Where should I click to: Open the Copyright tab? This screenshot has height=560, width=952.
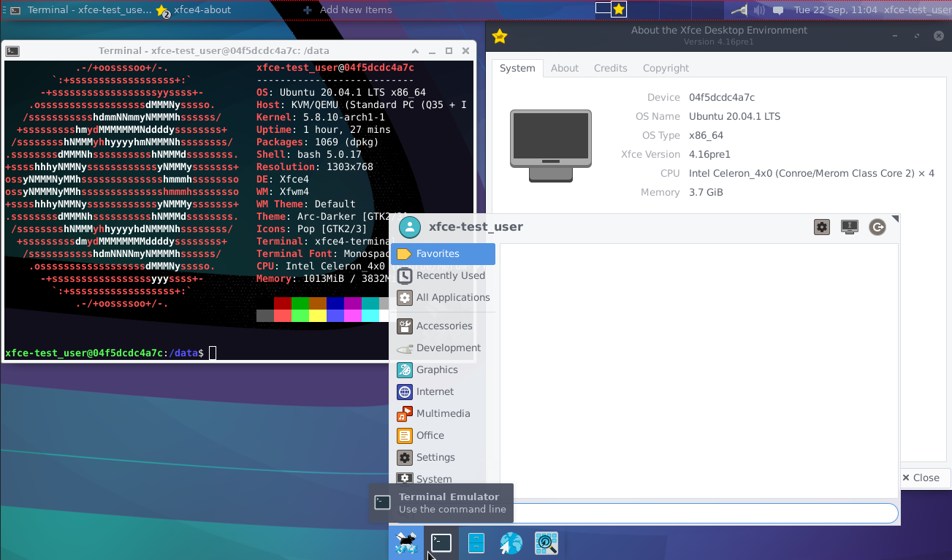[x=666, y=68]
